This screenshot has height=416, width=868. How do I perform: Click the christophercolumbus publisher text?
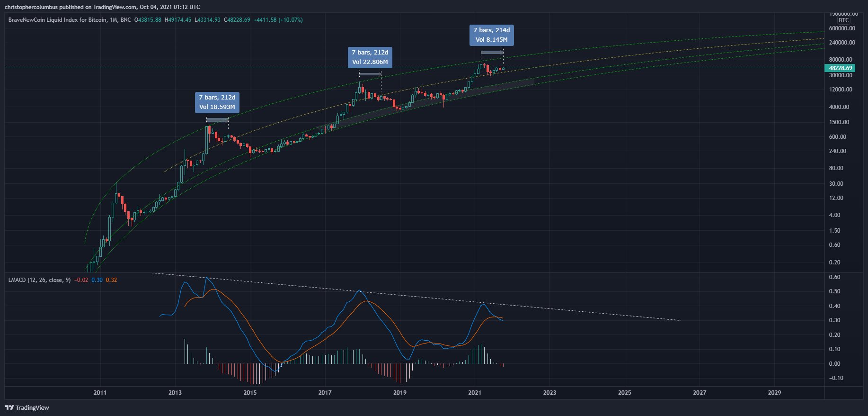pyautogui.click(x=31, y=7)
